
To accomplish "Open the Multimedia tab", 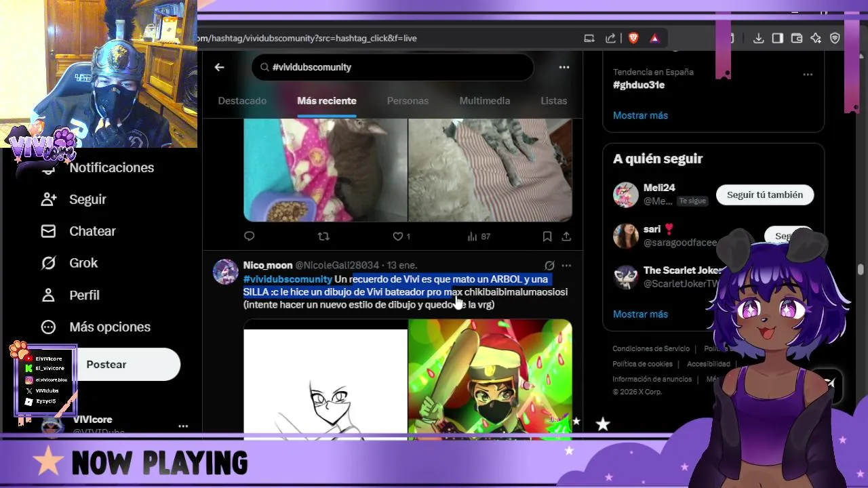I will point(485,100).
